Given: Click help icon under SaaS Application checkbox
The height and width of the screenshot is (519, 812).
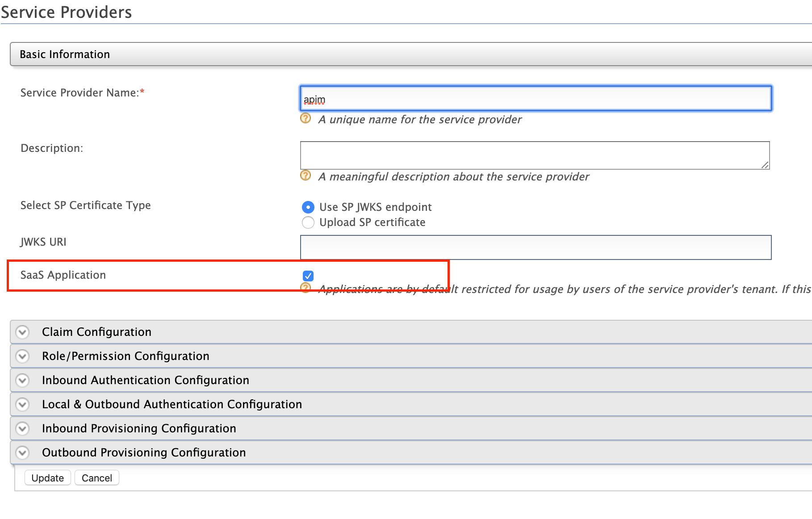Looking at the screenshot, I should click(306, 288).
